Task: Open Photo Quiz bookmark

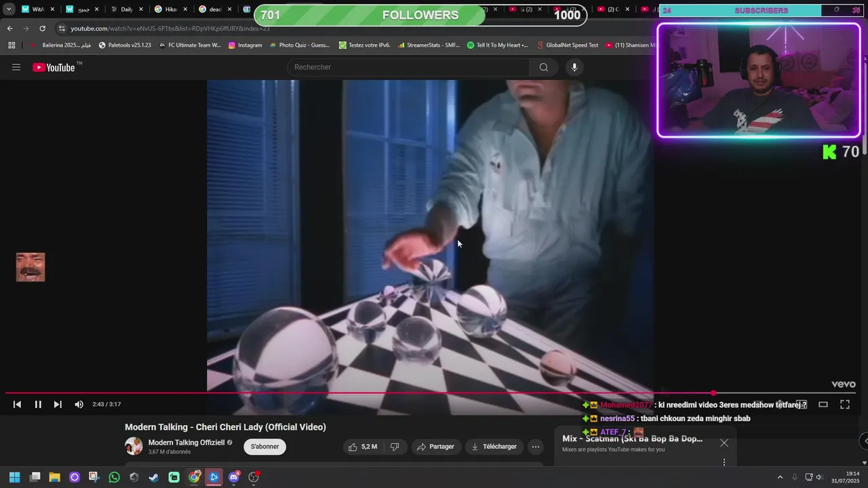Action: 299,45
